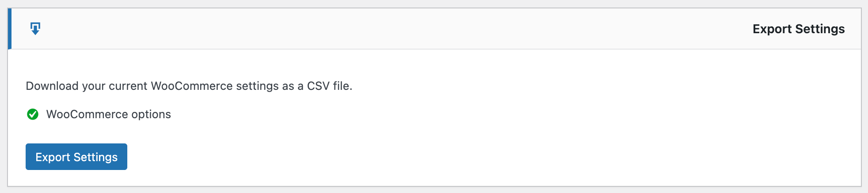
Task: Click "WooCommerce" in the description sentence
Action: (x=192, y=86)
